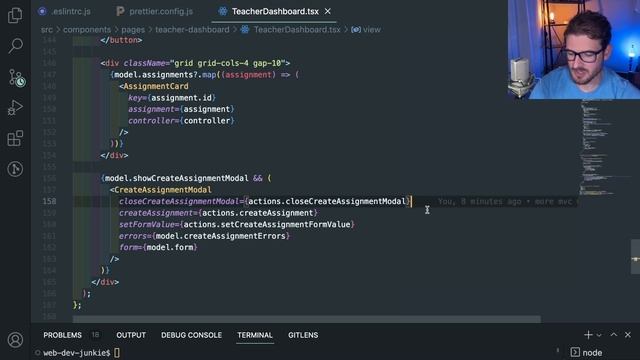Maximize the panel with the up chevron
Viewport: 640px width, 360px height.
(x=614, y=335)
